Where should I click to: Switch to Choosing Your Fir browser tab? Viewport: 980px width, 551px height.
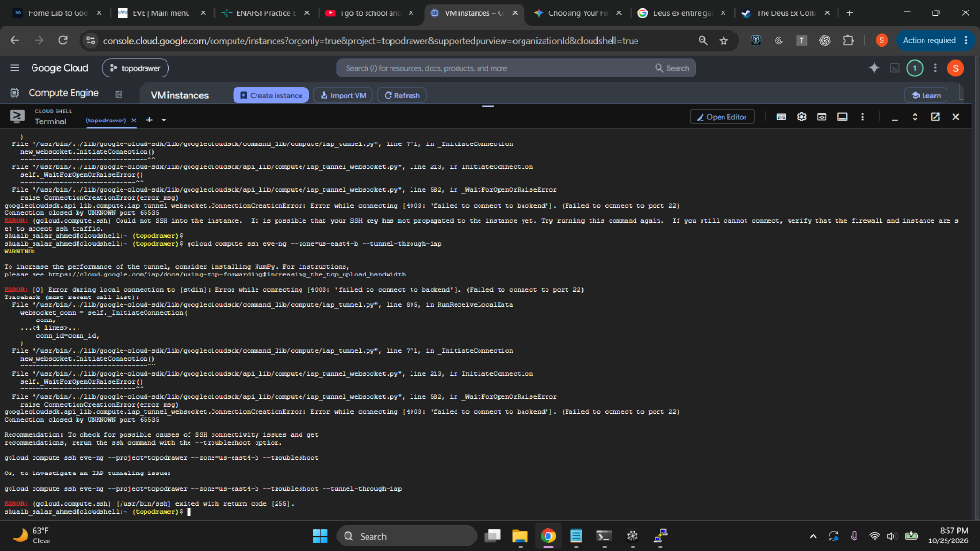click(577, 13)
